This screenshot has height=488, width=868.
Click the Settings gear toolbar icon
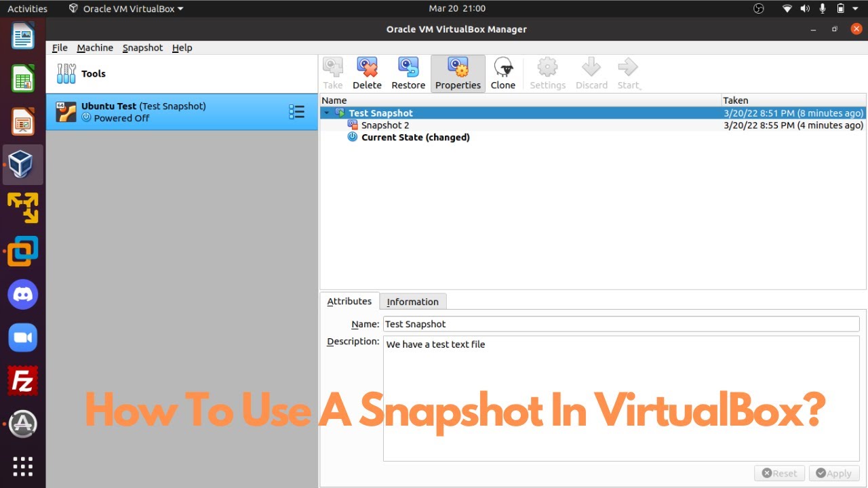point(547,68)
